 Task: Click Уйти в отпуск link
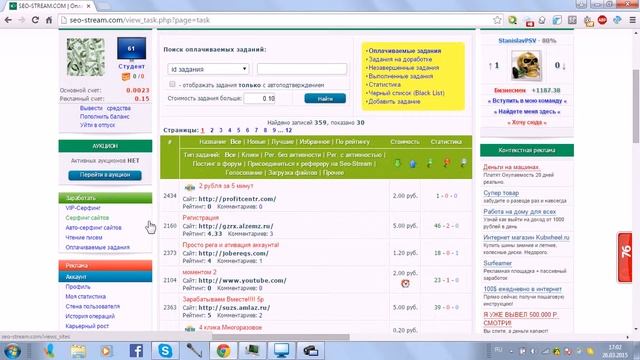click(x=97, y=125)
